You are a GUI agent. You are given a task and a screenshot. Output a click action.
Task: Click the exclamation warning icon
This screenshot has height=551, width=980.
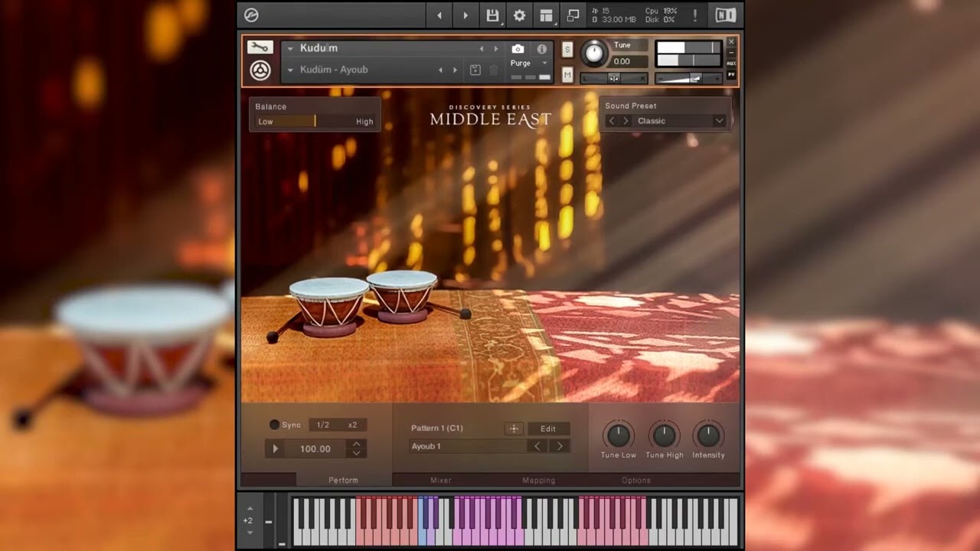click(695, 15)
